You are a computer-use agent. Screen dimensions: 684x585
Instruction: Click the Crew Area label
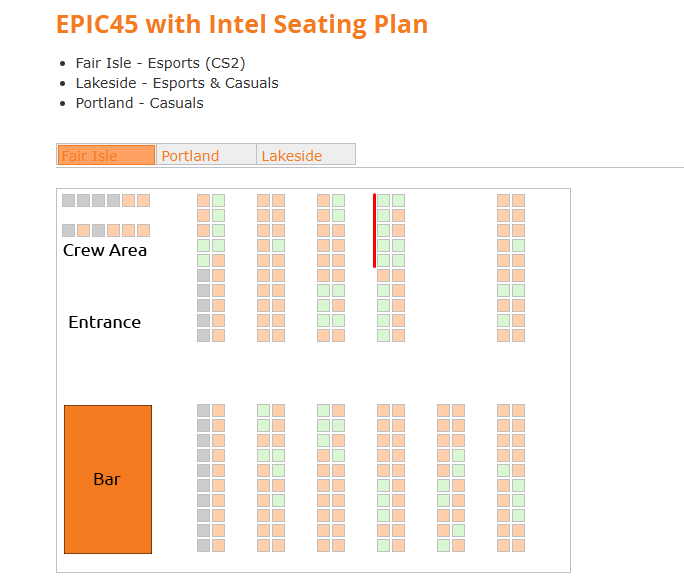(x=105, y=250)
